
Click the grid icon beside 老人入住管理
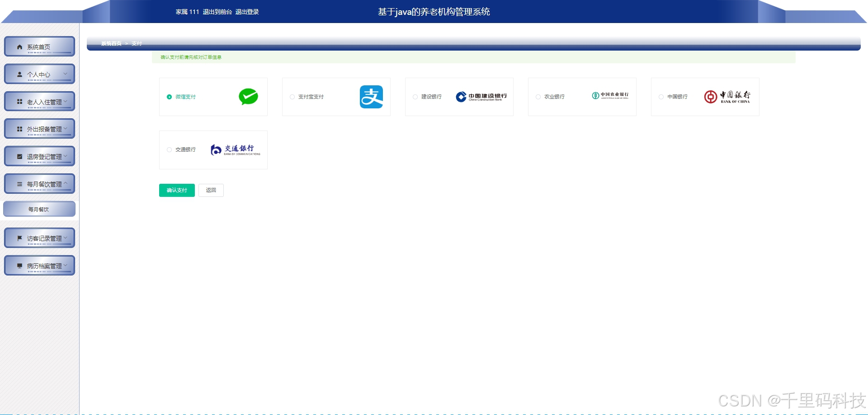point(19,102)
